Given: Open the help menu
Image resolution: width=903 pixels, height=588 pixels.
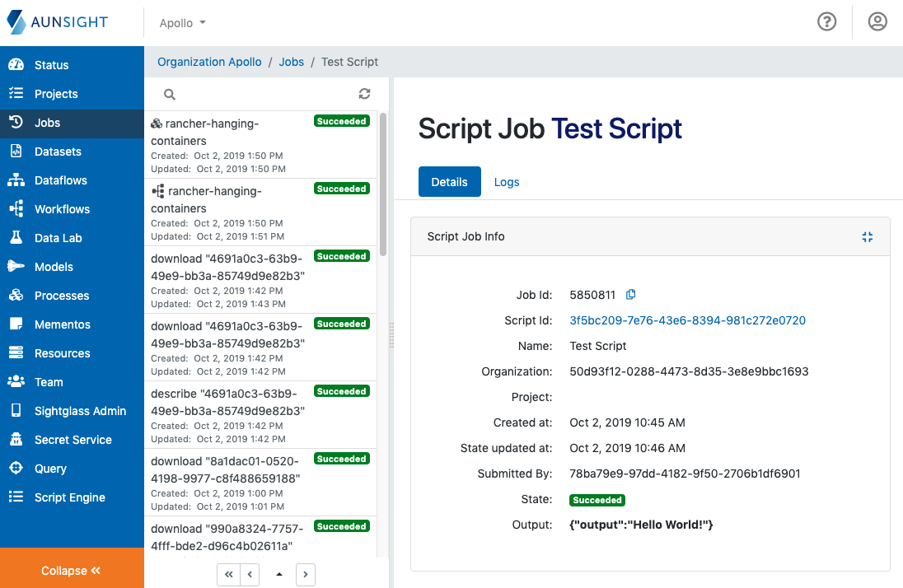Looking at the screenshot, I should [827, 22].
